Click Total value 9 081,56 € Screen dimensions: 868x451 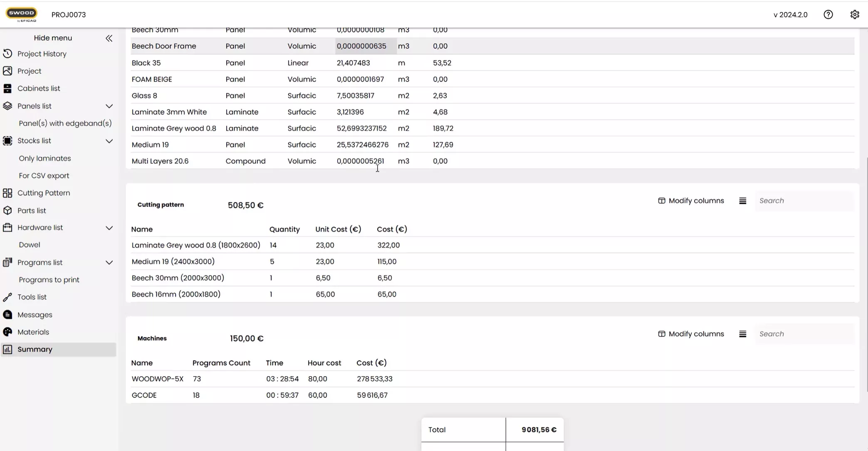click(x=539, y=430)
